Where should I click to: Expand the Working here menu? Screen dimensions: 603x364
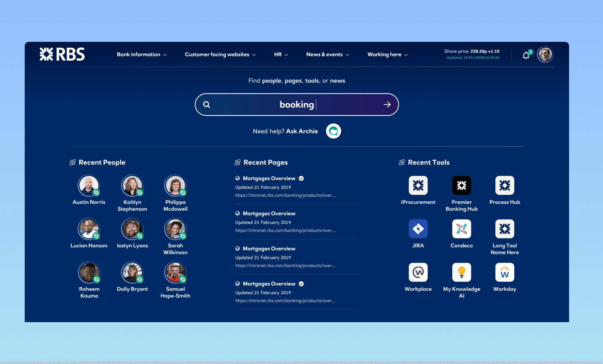coord(387,54)
